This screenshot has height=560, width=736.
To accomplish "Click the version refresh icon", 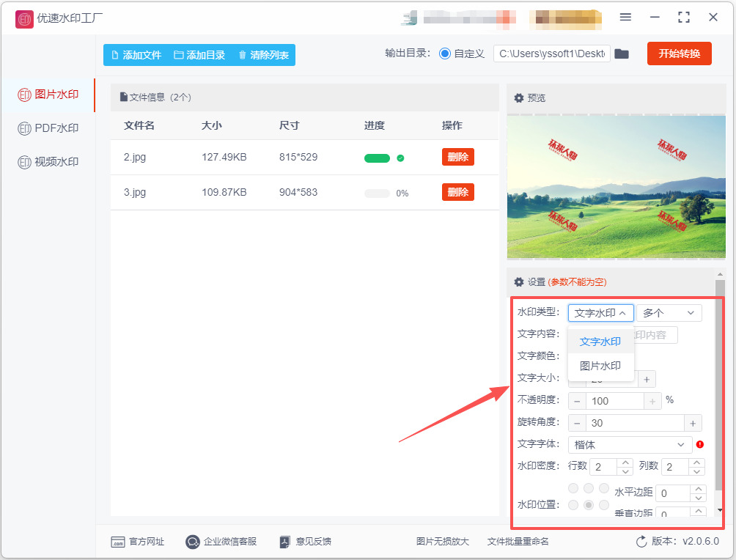I will [641, 542].
